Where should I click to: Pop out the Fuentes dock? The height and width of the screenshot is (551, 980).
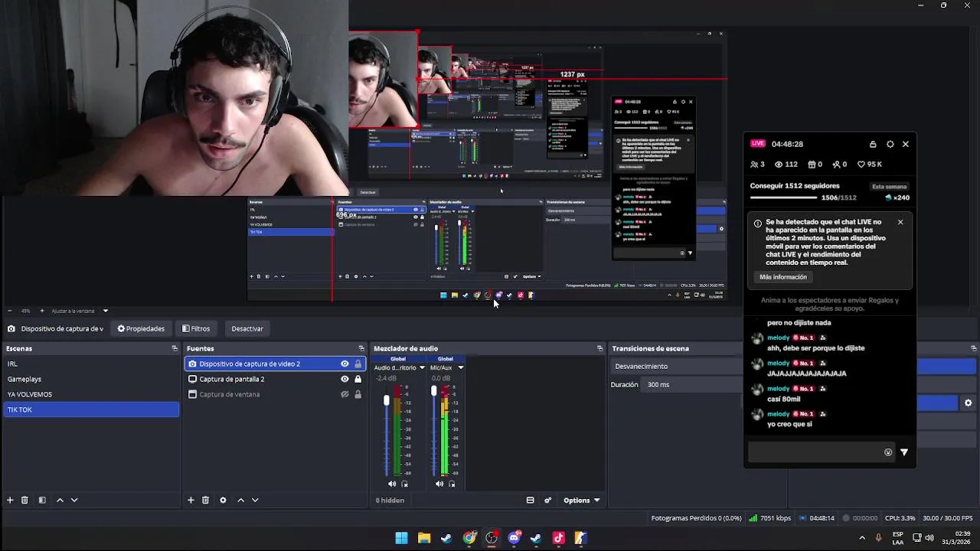click(x=361, y=348)
